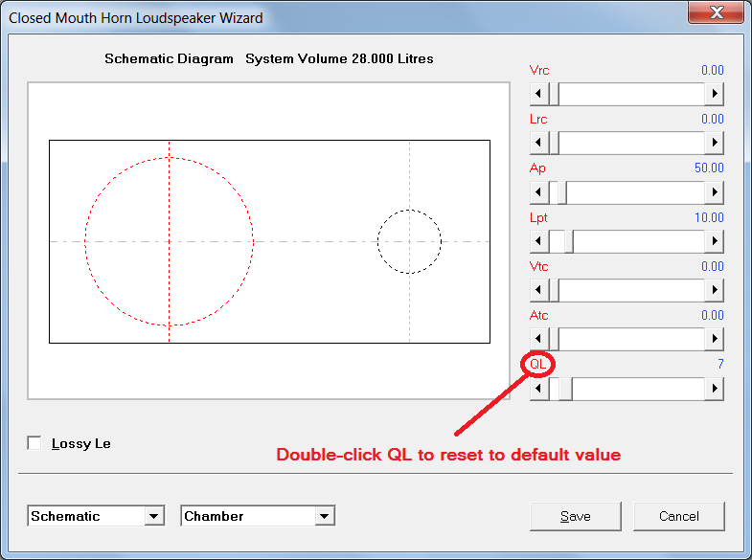
Task: Click the Cancel button
Action: pos(678,516)
